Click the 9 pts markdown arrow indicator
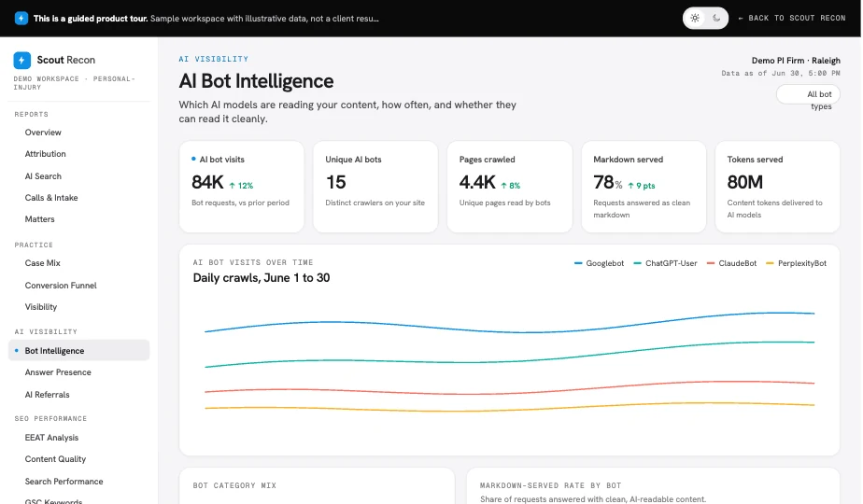Image resolution: width=863 pixels, height=504 pixels. coord(642,186)
